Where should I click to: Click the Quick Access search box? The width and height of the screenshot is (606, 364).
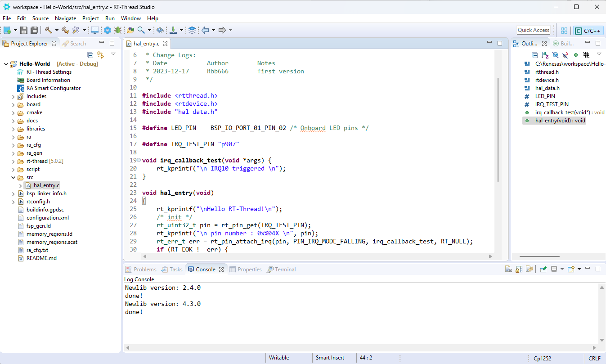(x=533, y=30)
